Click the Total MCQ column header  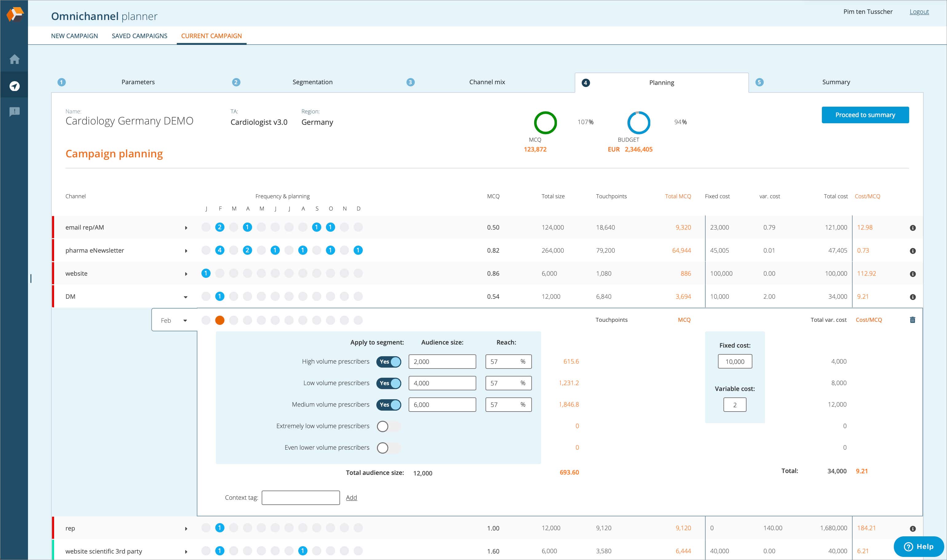678,196
